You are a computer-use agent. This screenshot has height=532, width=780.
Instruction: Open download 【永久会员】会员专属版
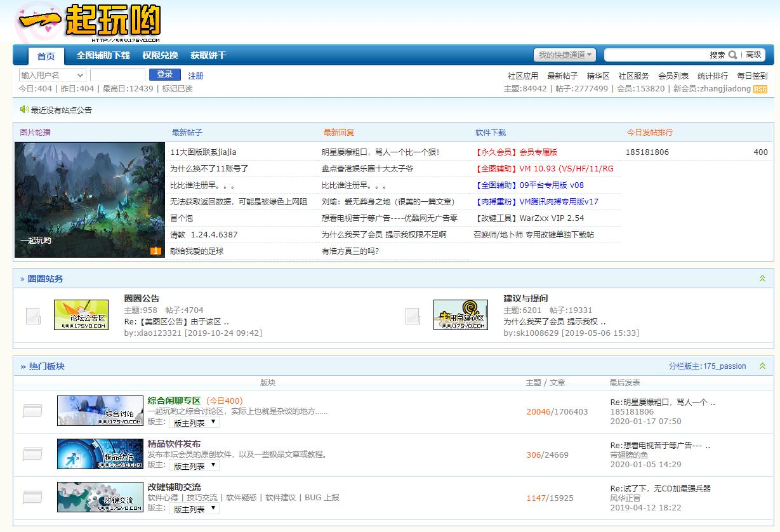[x=516, y=152]
